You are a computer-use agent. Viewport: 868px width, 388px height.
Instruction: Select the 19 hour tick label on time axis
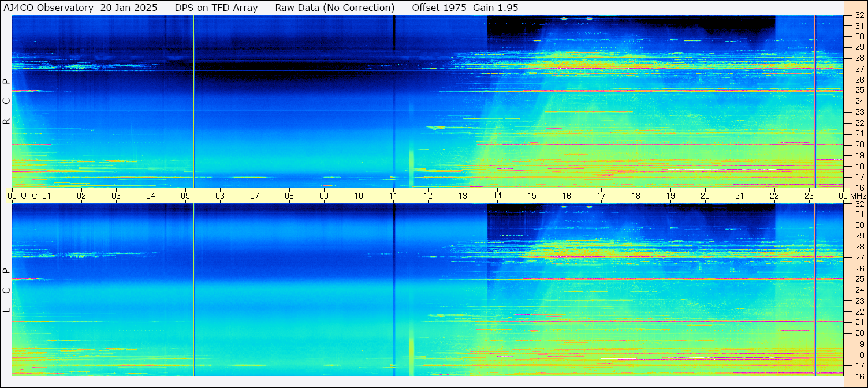pyautogui.click(x=670, y=196)
